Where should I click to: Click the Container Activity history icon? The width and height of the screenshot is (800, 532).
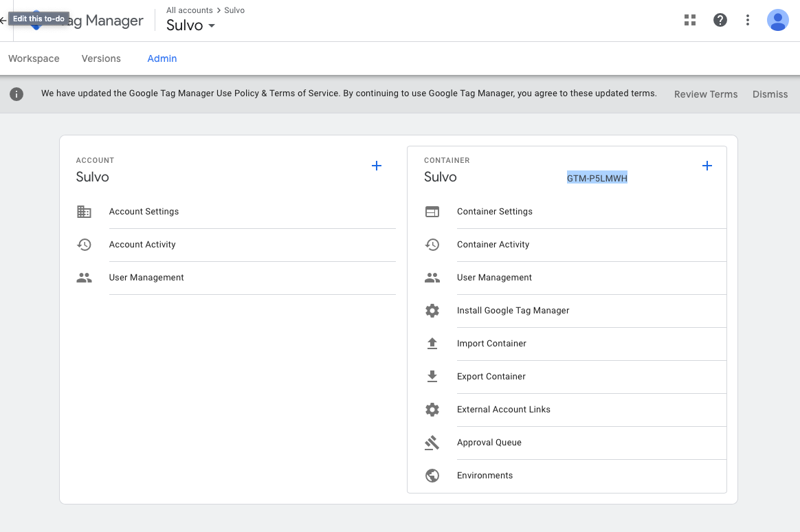[x=432, y=245]
